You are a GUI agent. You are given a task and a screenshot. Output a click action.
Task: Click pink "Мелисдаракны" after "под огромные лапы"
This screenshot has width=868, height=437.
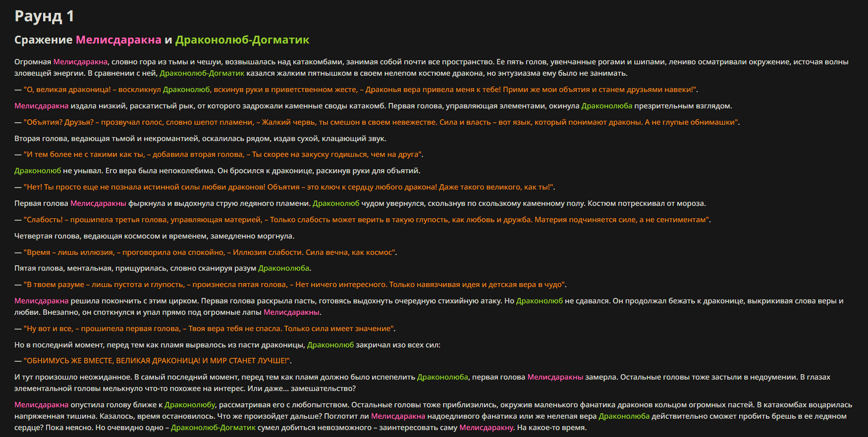coord(292,312)
